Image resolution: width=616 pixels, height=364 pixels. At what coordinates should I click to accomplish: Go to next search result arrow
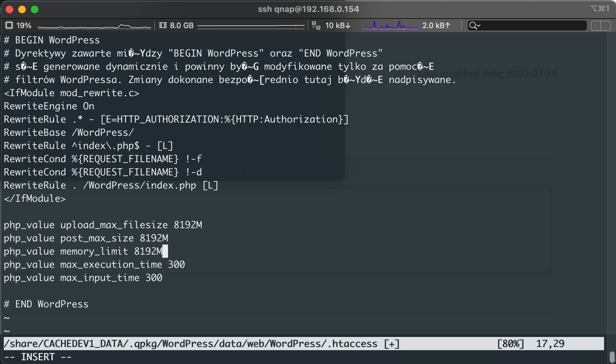coord(606,25)
